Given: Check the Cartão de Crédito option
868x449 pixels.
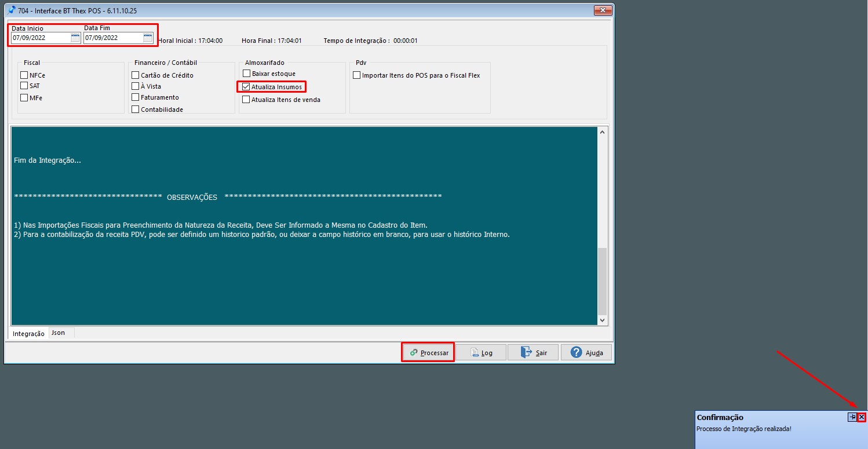Looking at the screenshot, I should [x=134, y=74].
